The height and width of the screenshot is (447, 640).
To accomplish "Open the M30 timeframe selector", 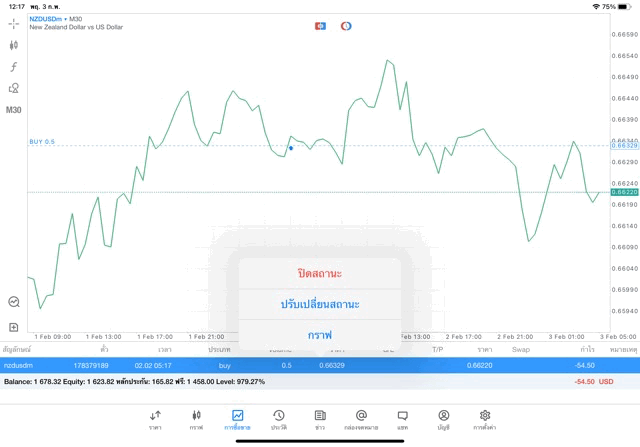I will point(14,109).
